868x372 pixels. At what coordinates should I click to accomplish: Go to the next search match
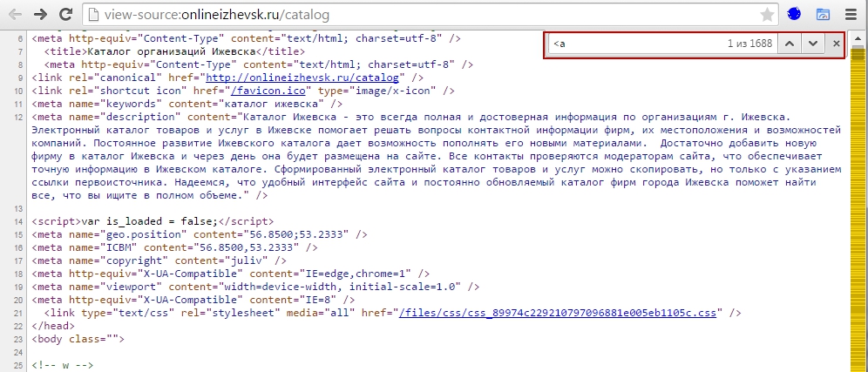pyautogui.click(x=812, y=44)
